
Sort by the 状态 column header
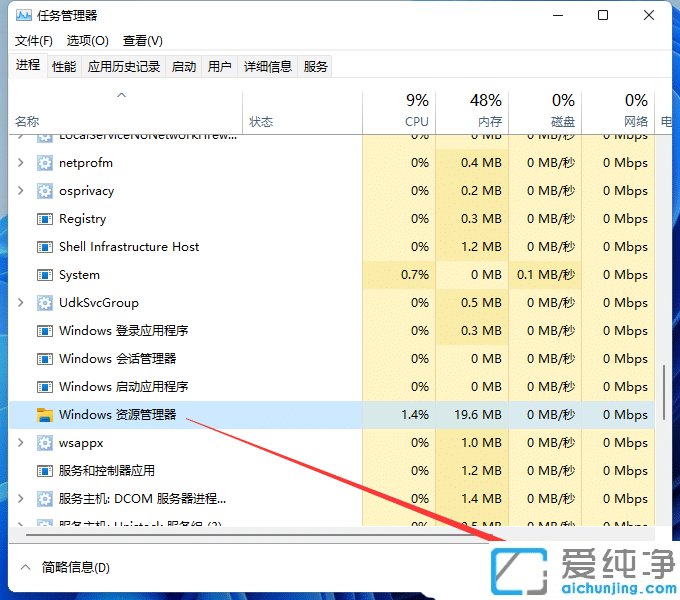pyautogui.click(x=302, y=112)
